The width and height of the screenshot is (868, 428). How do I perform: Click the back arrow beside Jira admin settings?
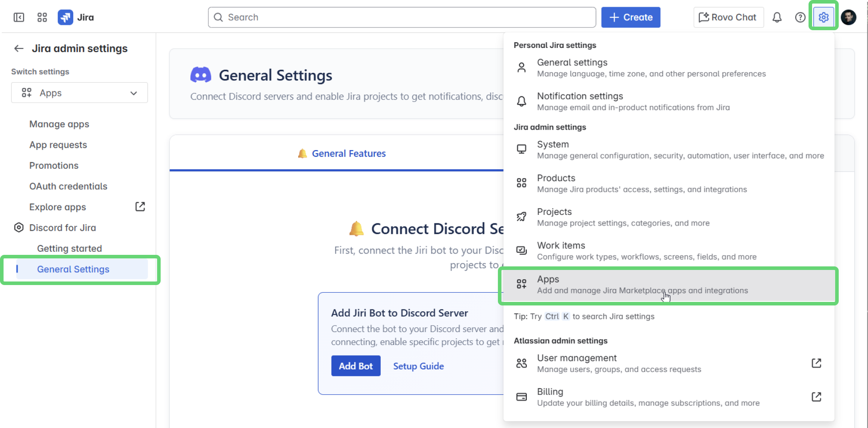pos(19,48)
